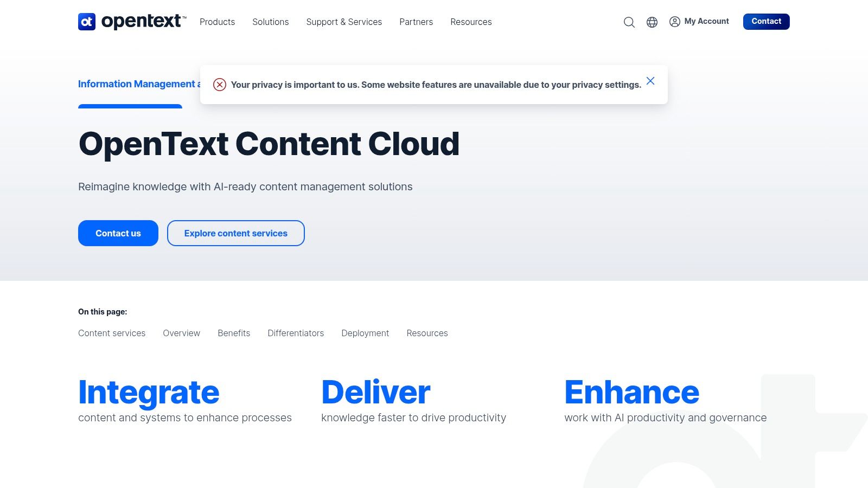The width and height of the screenshot is (868, 488).
Task: Click the Contact button in header
Action: click(x=766, y=22)
